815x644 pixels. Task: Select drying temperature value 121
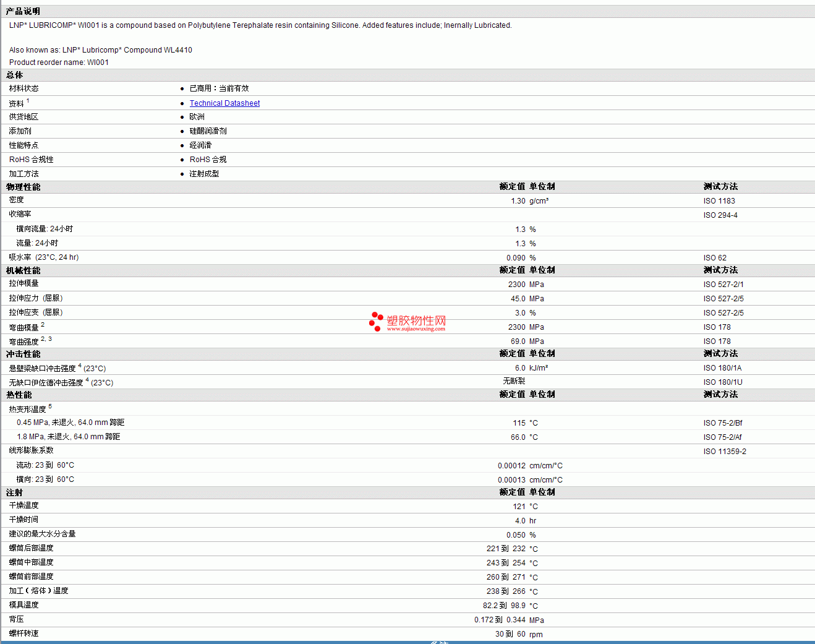[x=519, y=507]
